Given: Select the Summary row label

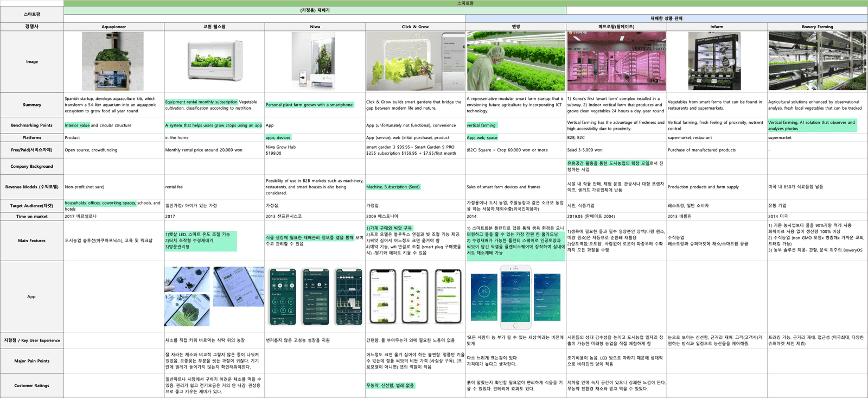Looking at the screenshot, I should pos(32,105).
